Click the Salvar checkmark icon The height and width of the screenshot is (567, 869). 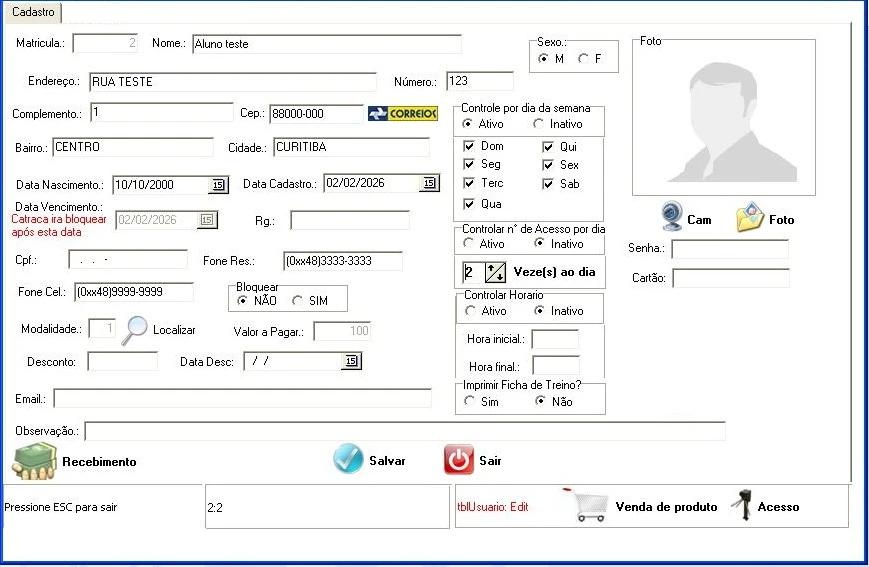(348, 460)
